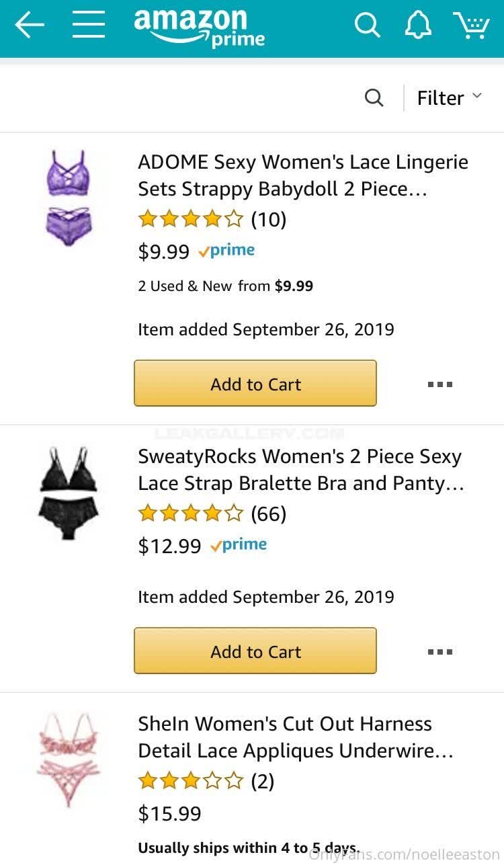View the purple lingerie set thumbnail

[x=68, y=199]
